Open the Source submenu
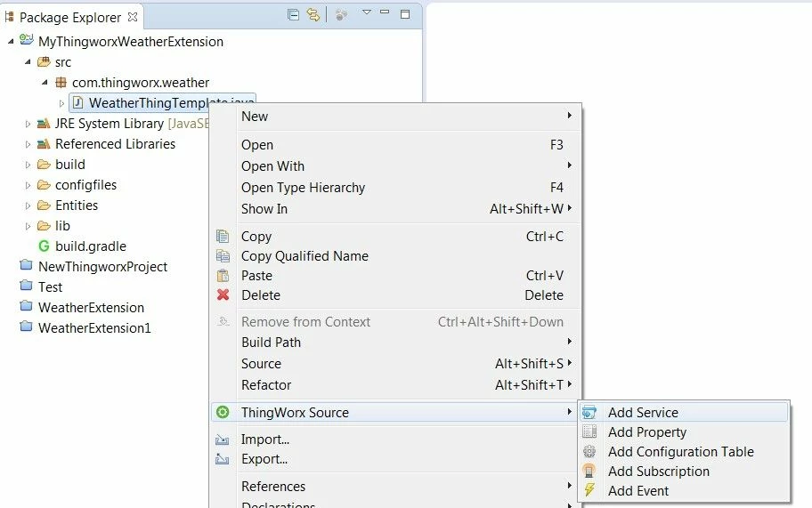Image resolution: width=812 pixels, height=508 pixels. coord(395,363)
